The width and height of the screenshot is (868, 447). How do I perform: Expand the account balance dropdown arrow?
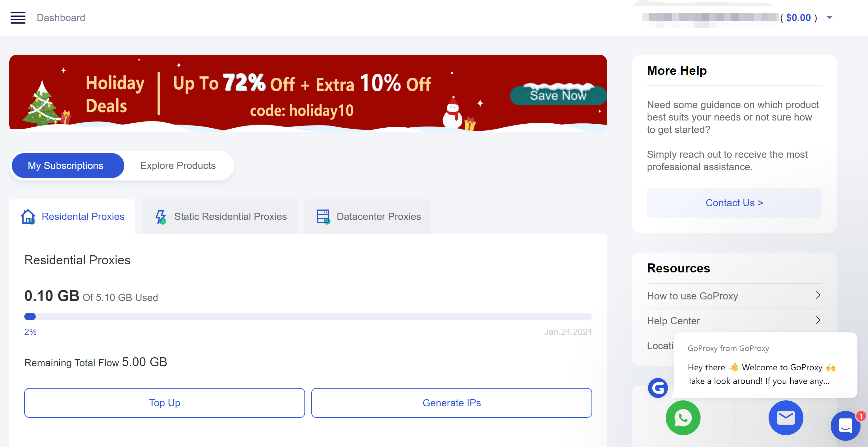[x=829, y=17]
